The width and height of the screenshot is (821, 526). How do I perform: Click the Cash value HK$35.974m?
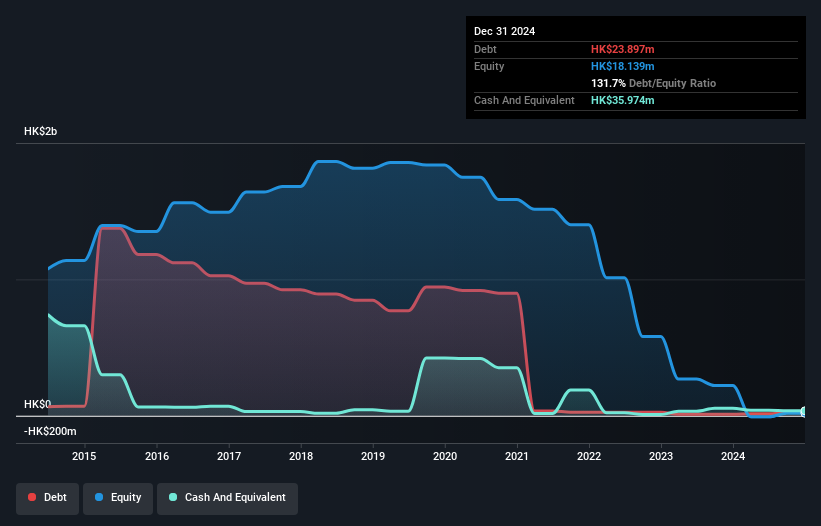click(x=623, y=100)
